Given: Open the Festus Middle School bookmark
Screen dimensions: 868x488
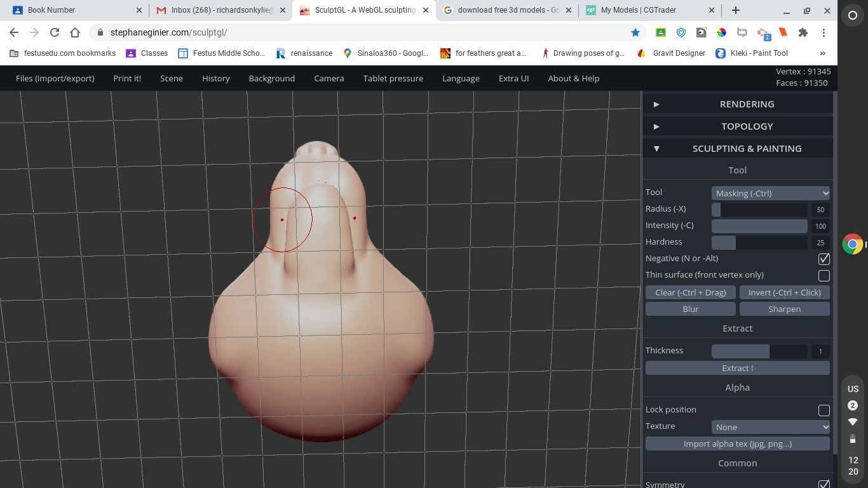Looking at the screenshot, I should pos(221,53).
